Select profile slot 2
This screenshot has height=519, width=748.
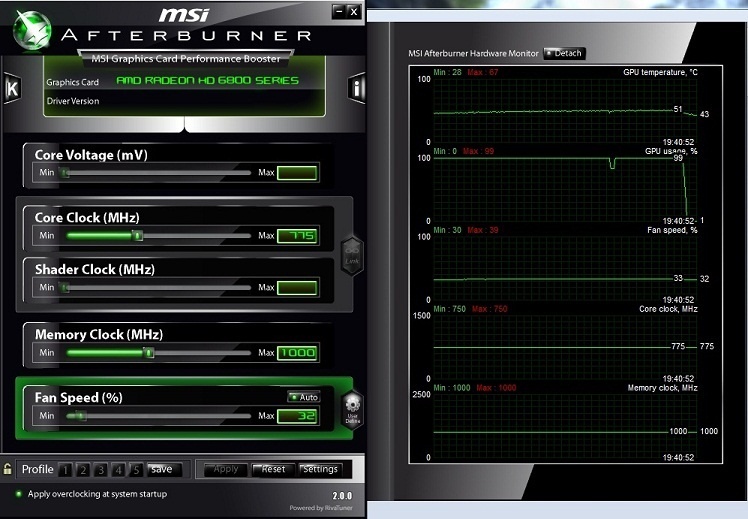coord(83,470)
